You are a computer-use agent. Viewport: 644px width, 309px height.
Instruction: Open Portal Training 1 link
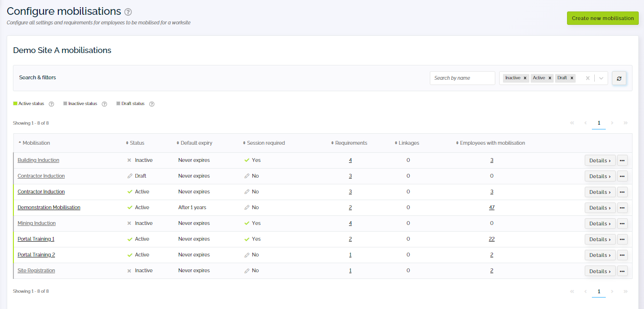(x=36, y=239)
